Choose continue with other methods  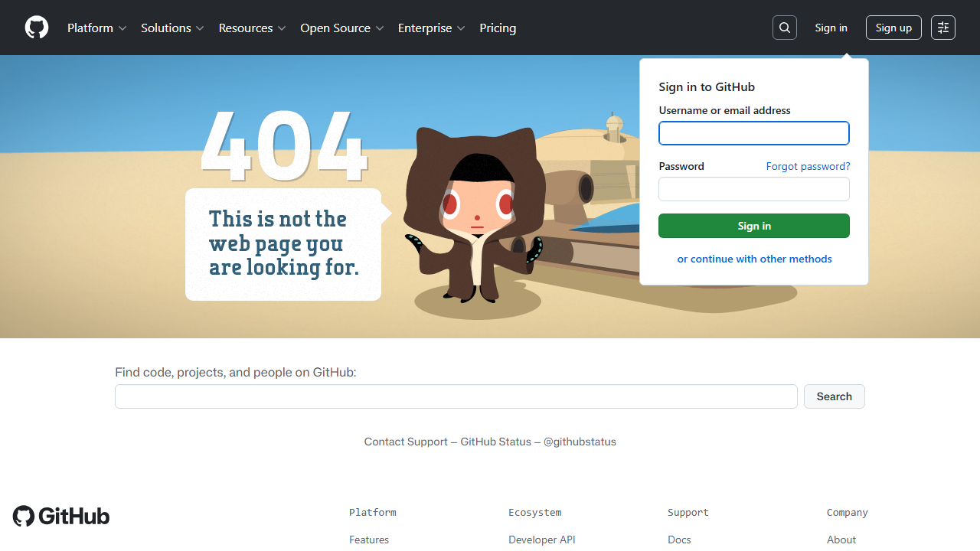[754, 259]
